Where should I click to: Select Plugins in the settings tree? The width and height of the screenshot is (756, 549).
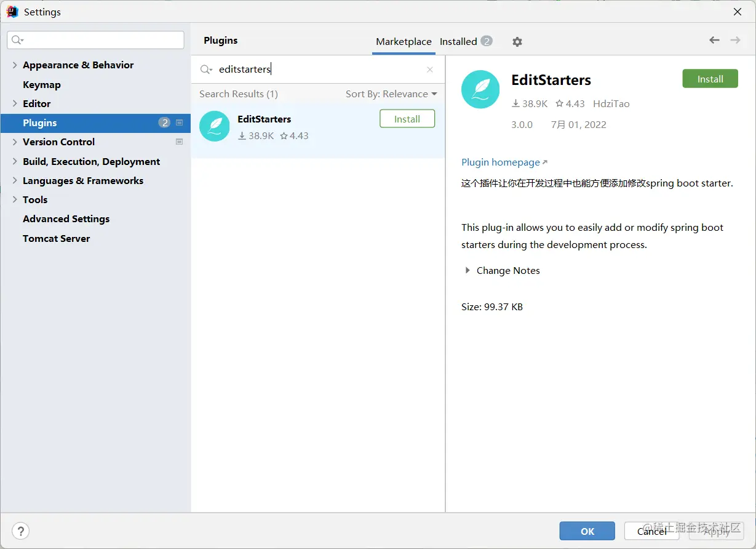coord(95,123)
